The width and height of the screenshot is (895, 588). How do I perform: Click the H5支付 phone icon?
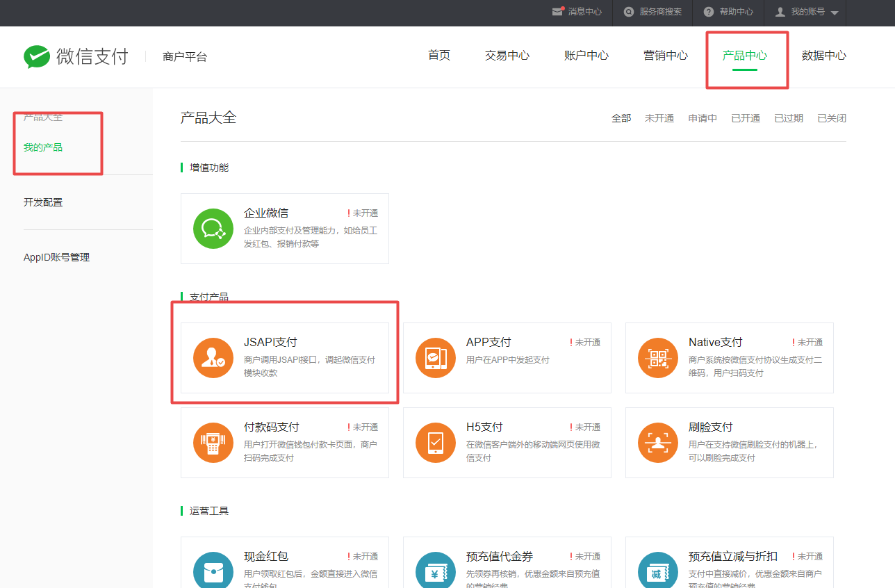tap(436, 443)
